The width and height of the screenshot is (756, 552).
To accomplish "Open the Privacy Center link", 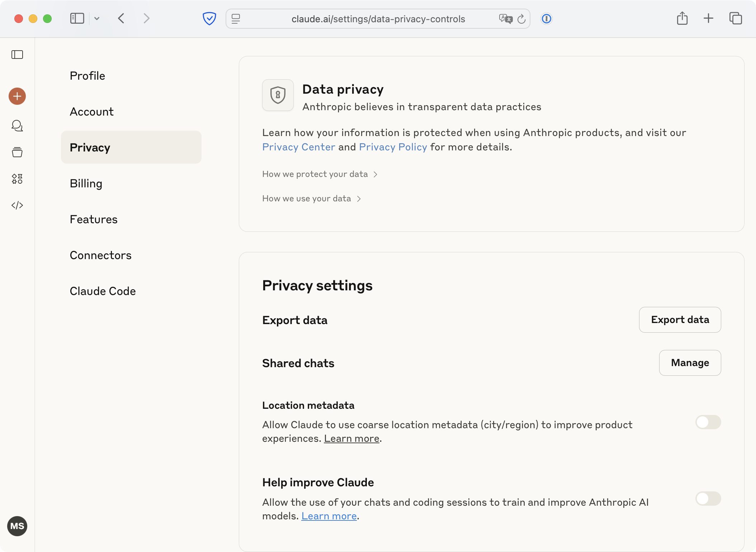I will [298, 147].
